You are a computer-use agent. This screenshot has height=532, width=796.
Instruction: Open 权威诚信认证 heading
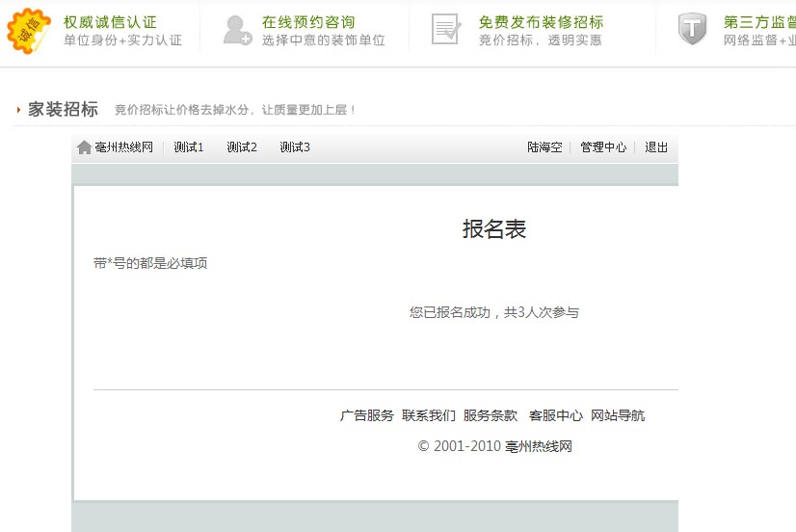pyautogui.click(x=110, y=22)
